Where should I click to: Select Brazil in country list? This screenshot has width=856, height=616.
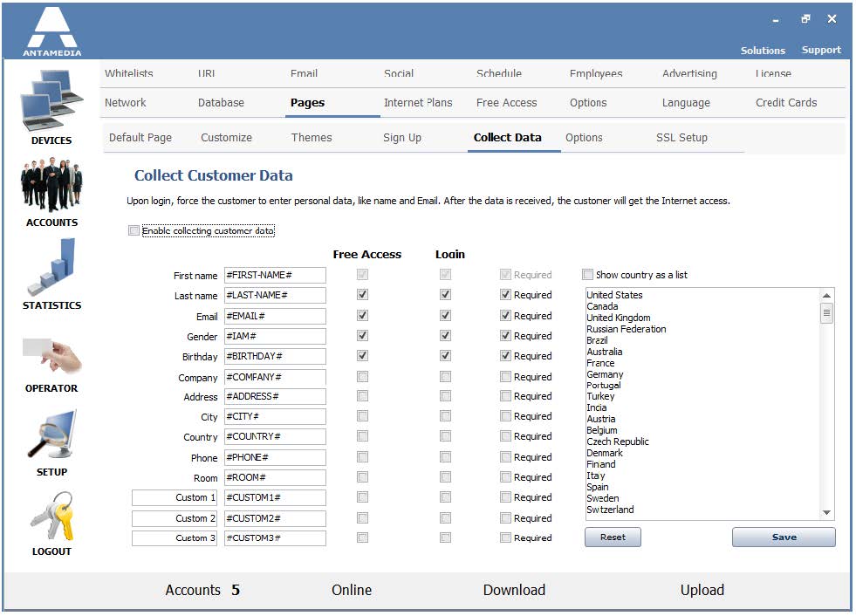[x=597, y=340]
